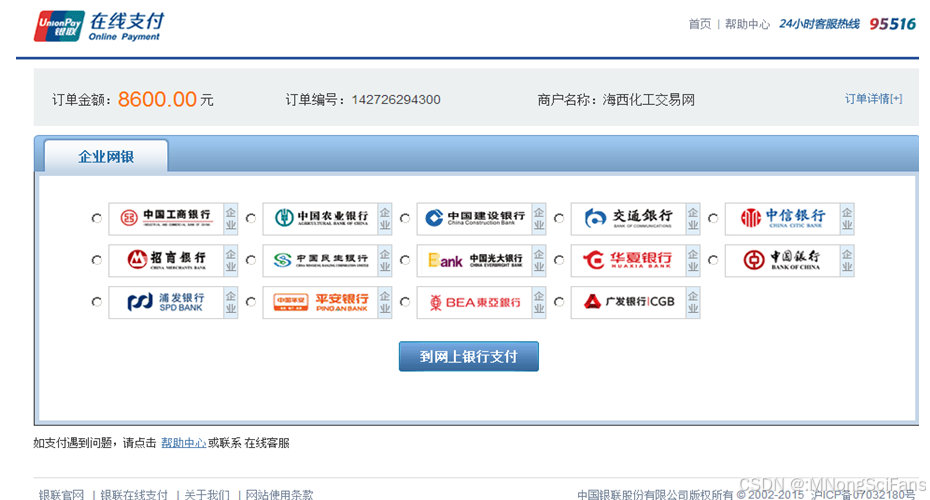Choose the 交通银行 bank logo
This screenshot has height=500, width=930.
coord(629,218)
